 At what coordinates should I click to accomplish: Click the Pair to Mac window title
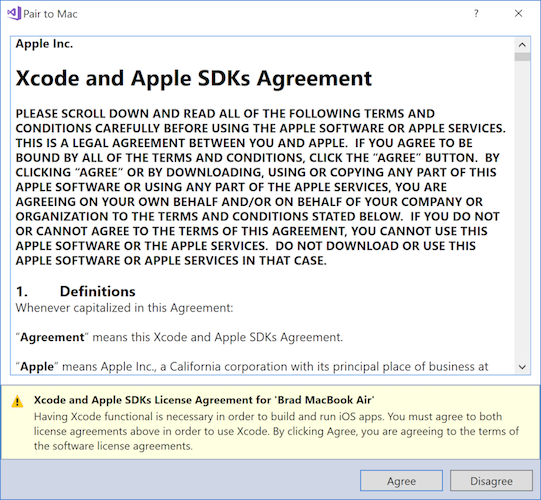(x=50, y=14)
